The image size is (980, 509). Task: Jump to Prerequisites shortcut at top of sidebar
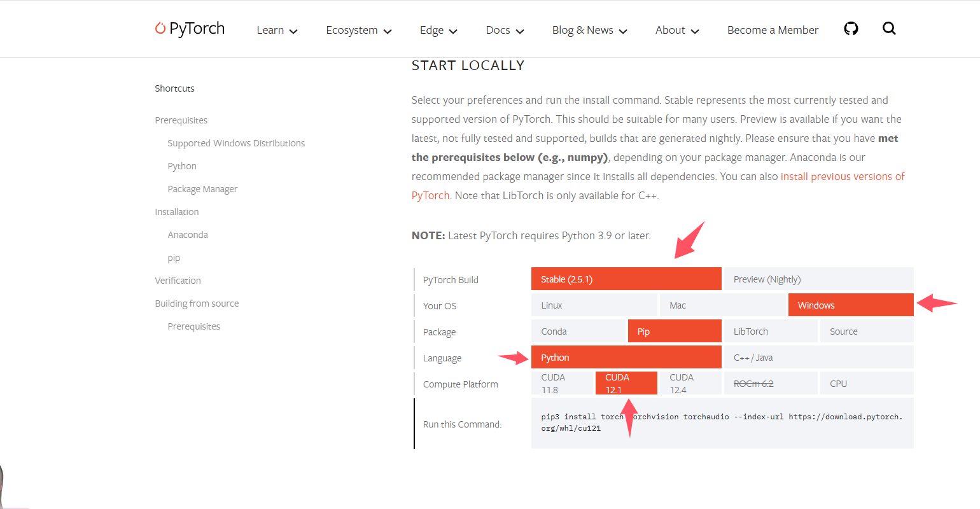181,120
